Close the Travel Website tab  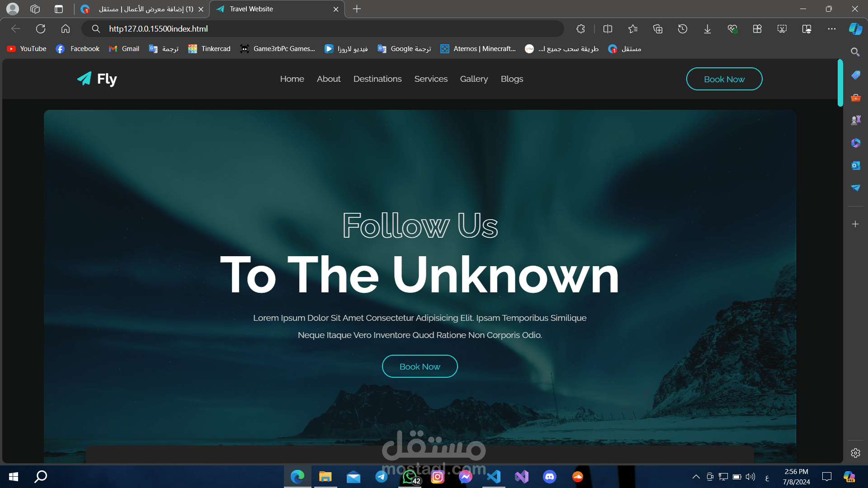point(336,9)
